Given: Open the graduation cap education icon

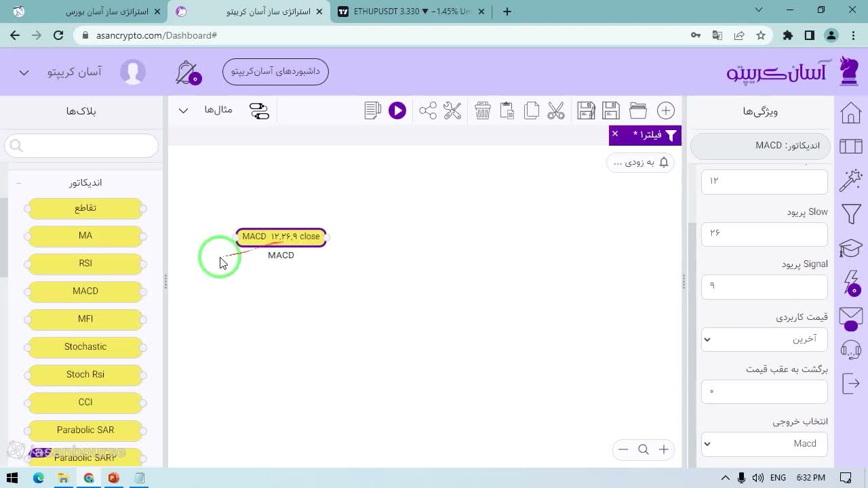Looking at the screenshot, I should (x=851, y=248).
